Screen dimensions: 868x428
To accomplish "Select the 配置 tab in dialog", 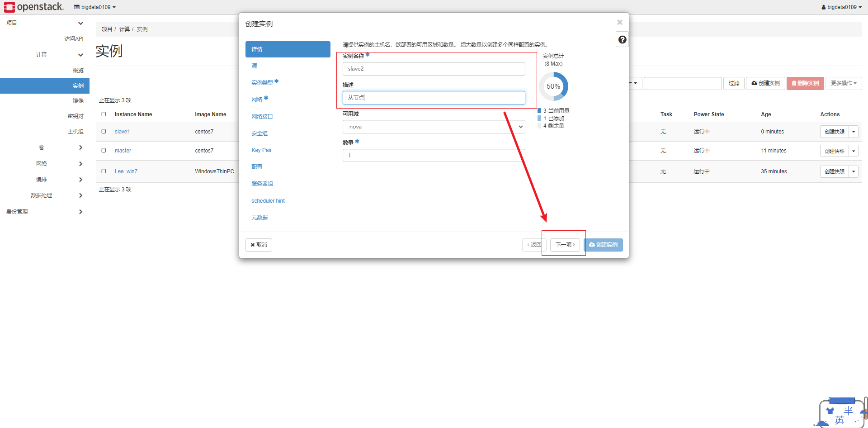I will coord(257,167).
